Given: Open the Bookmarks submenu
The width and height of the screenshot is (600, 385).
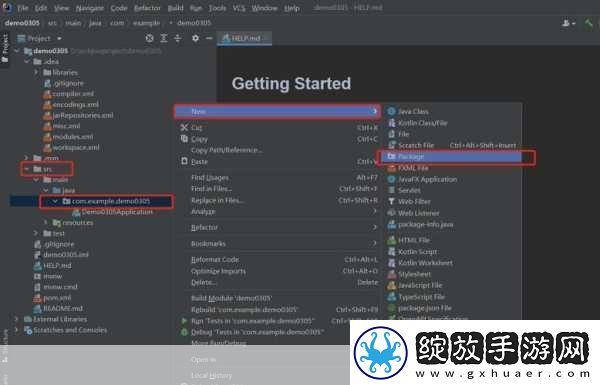Looking at the screenshot, I should click(x=277, y=243).
